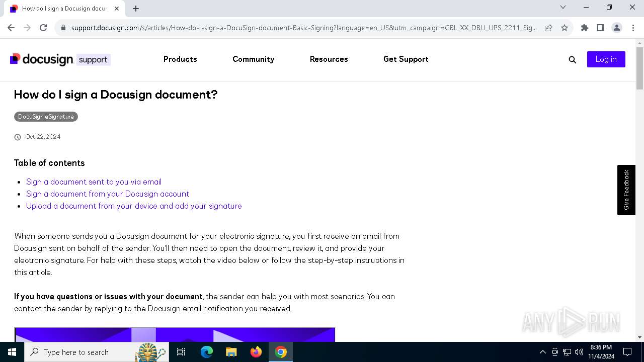Go back with the browser back arrow

click(x=11, y=28)
